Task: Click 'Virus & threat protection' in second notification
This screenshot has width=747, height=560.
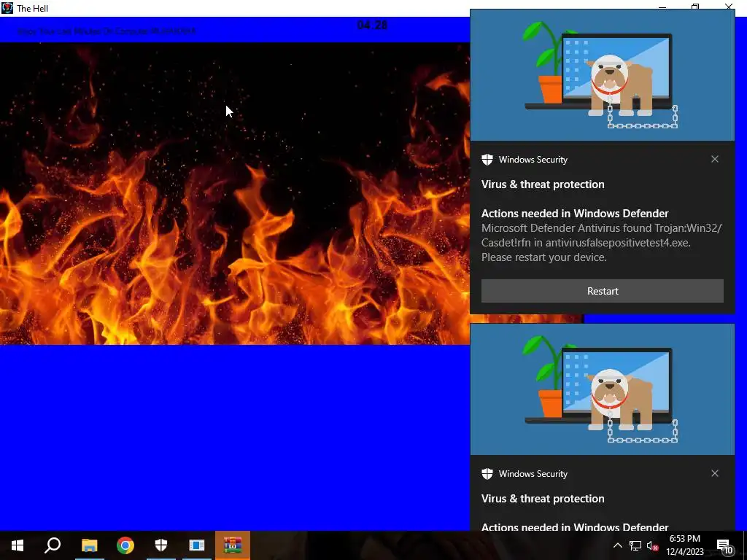Action: (x=543, y=499)
